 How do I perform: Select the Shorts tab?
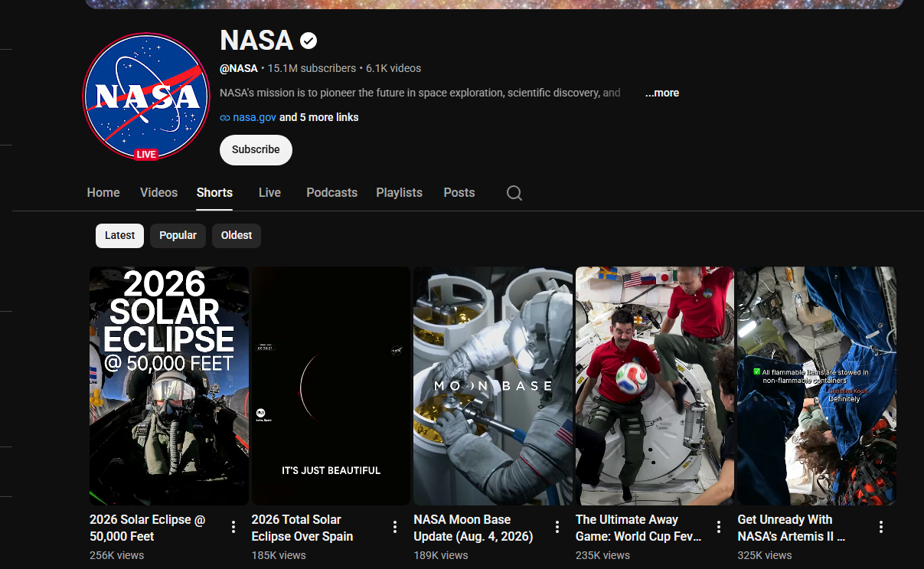pos(214,193)
